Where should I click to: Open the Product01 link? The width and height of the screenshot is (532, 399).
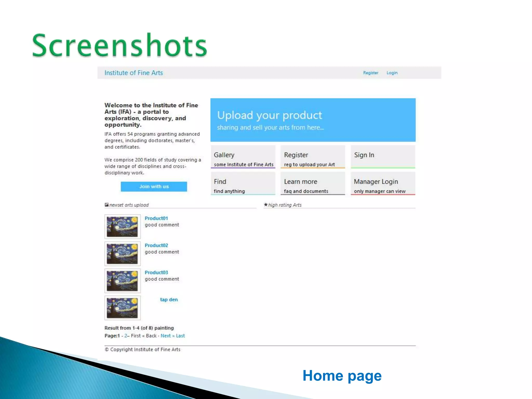tap(156, 218)
